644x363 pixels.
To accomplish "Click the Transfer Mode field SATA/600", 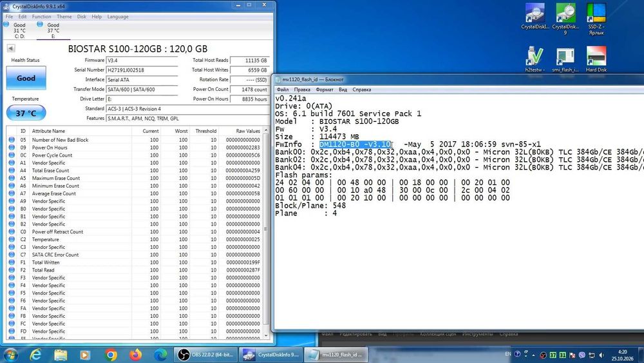I will tap(142, 90).
